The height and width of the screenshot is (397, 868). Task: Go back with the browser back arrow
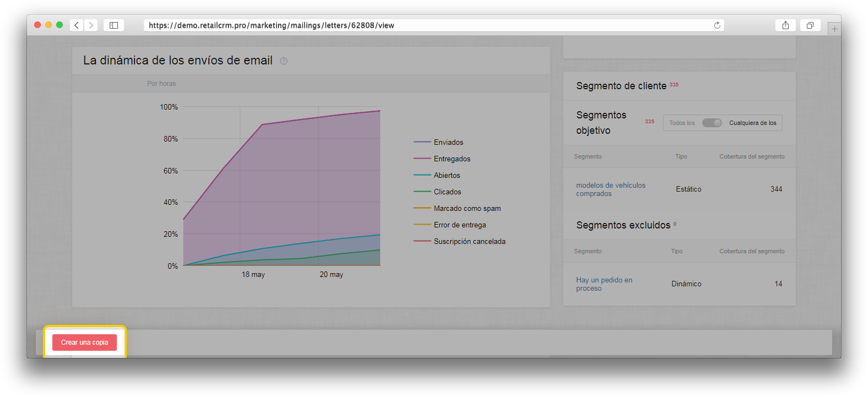pos(77,25)
